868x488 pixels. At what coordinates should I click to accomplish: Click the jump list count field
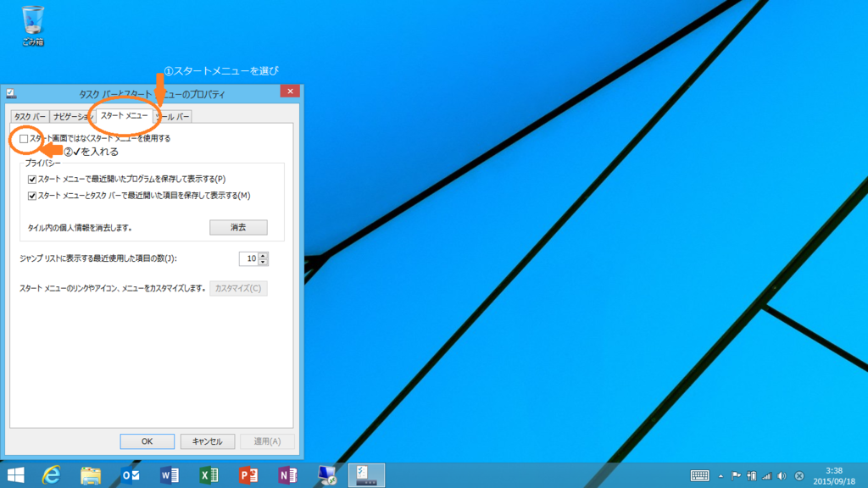tap(248, 258)
